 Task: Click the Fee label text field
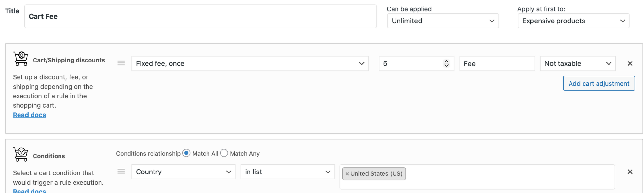tap(497, 63)
